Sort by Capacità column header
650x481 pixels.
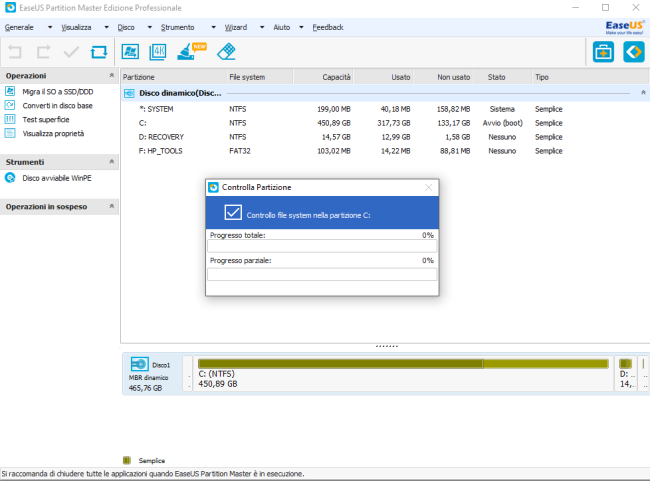click(x=323, y=77)
